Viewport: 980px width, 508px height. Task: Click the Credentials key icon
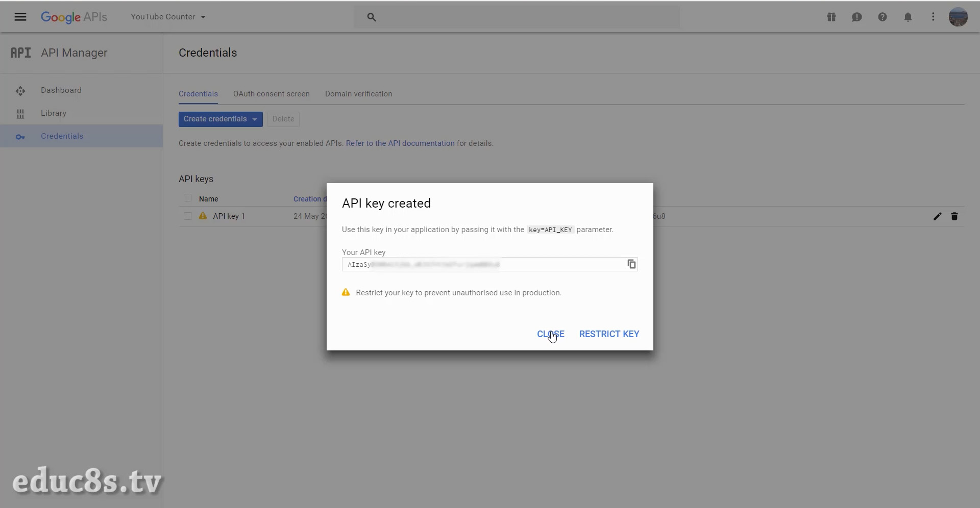pos(20,137)
